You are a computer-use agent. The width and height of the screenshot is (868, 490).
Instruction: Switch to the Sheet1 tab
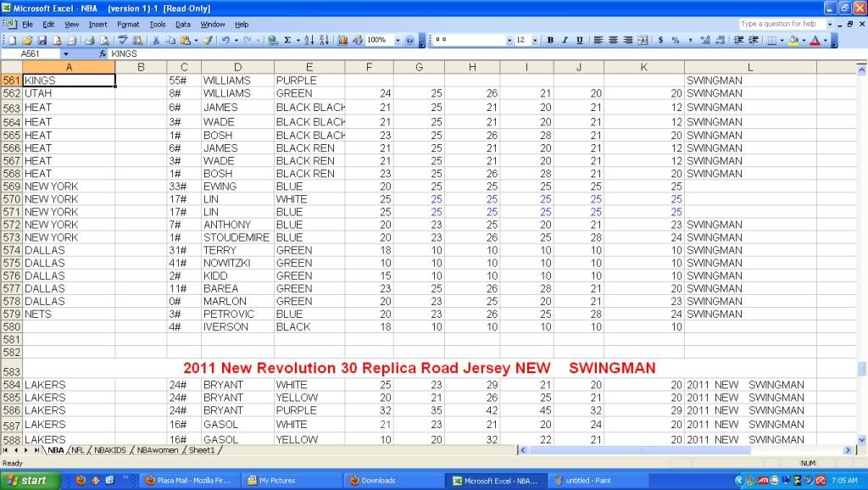pos(202,450)
